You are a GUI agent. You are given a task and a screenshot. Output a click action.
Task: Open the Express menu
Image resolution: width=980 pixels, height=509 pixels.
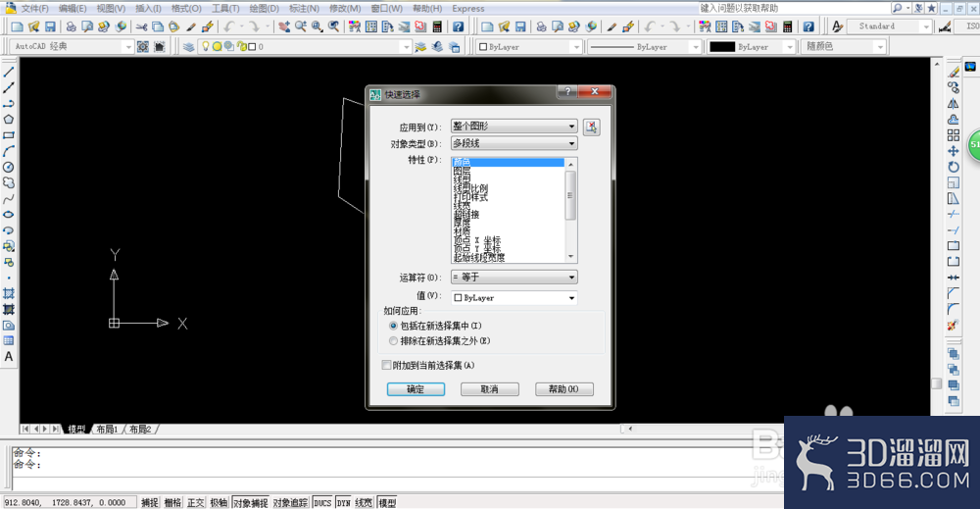click(x=468, y=8)
